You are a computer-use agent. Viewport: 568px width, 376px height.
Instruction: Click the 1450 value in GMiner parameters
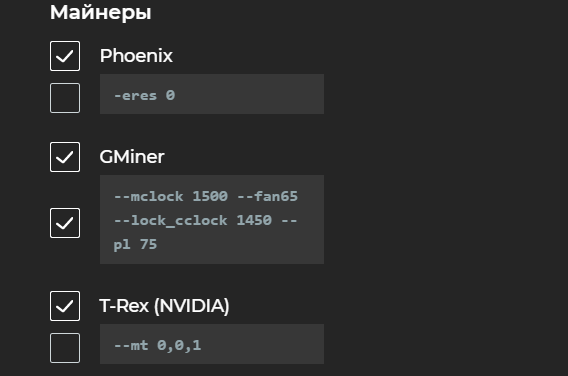(x=254, y=220)
